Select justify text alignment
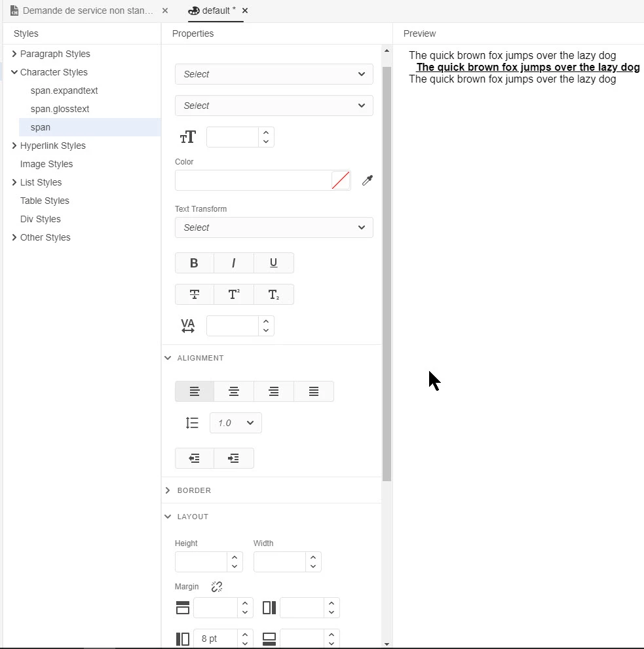Viewport: 644px width, 649px height. coord(314,391)
